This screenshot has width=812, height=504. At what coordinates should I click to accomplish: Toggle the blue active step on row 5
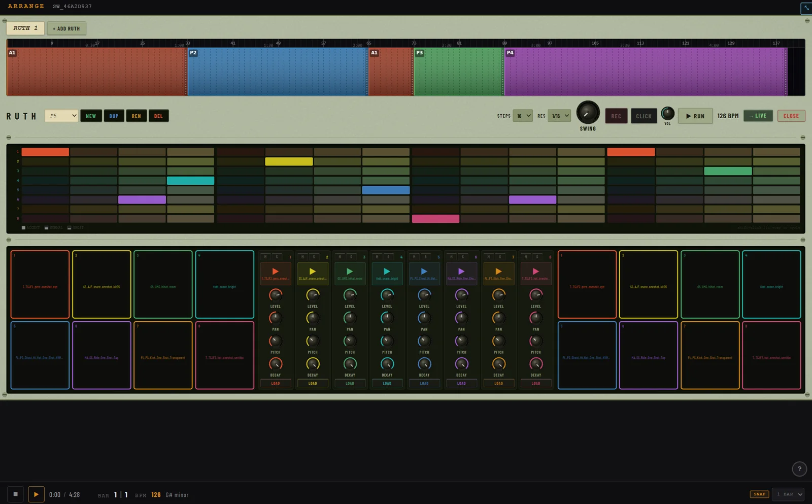[x=386, y=190]
